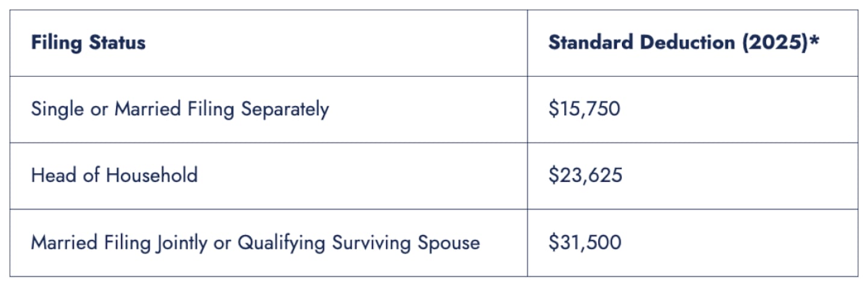Click the word "Separately"
The width and height of the screenshot is (868, 288).
pos(285,110)
